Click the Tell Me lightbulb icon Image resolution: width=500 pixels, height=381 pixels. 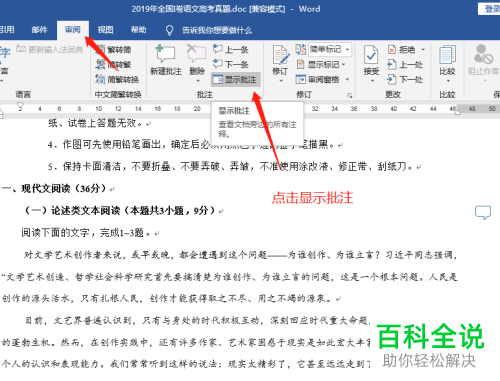tap(169, 30)
